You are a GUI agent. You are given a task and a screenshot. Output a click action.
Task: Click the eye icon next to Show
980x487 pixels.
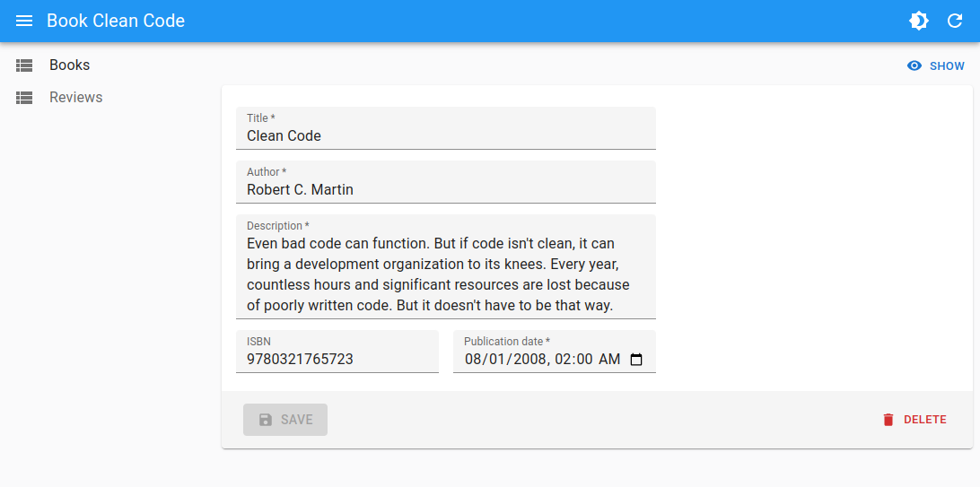point(914,65)
